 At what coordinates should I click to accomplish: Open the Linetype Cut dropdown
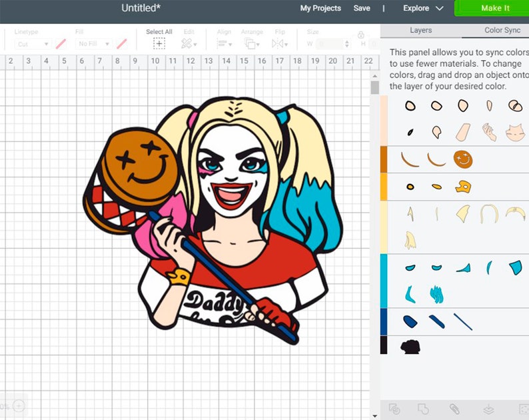pyautogui.click(x=33, y=44)
